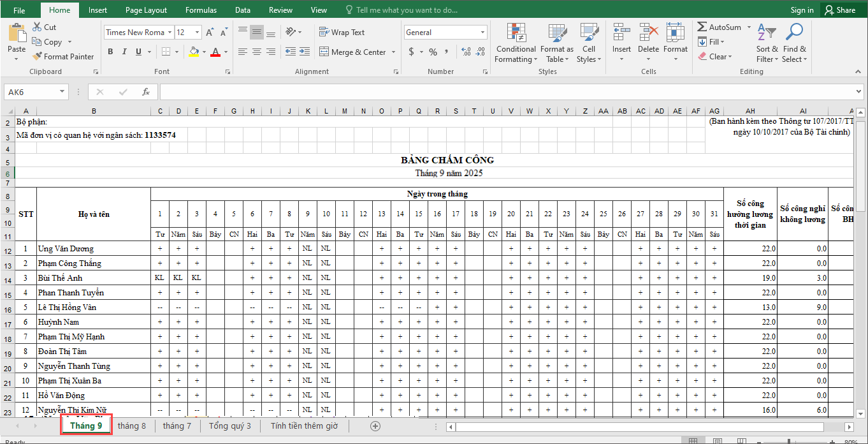The image size is (868, 444).
Task: Click the red font color swatch
Action: coord(215,52)
